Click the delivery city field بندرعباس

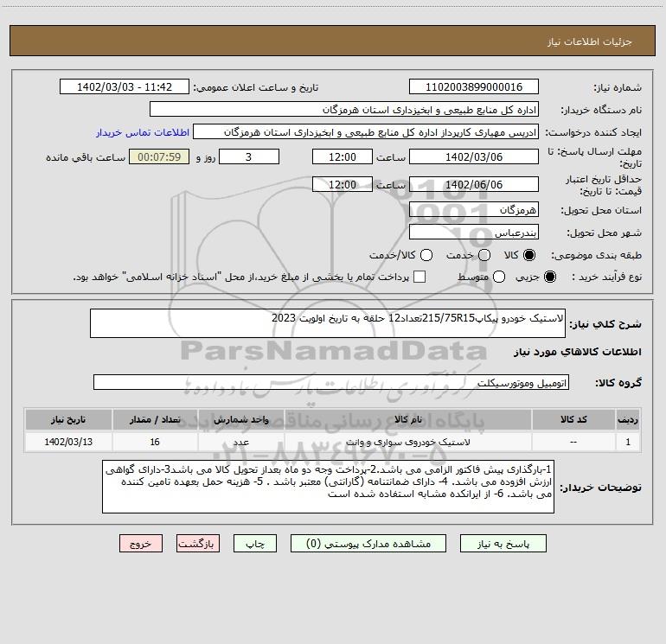pyautogui.click(x=474, y=232)
